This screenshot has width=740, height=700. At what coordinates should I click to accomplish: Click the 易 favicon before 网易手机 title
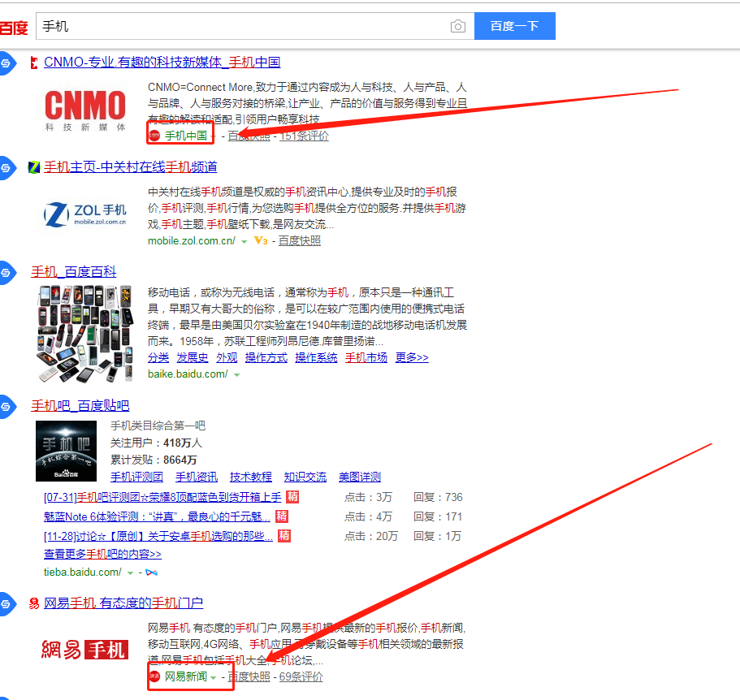(x=32, y=604)
